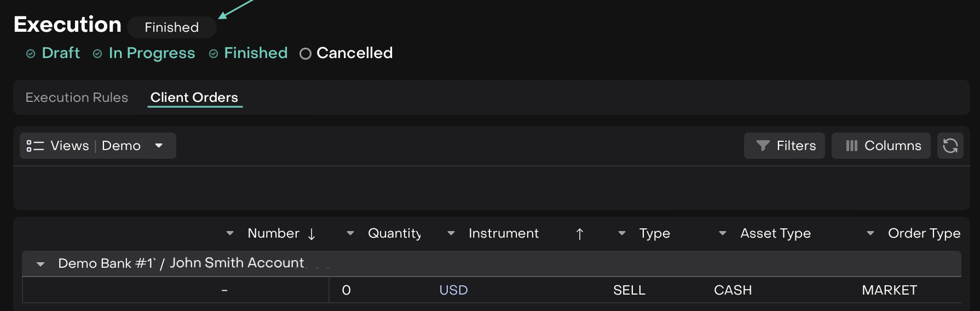
Task: Select the Finished status step
Action: 255,53
